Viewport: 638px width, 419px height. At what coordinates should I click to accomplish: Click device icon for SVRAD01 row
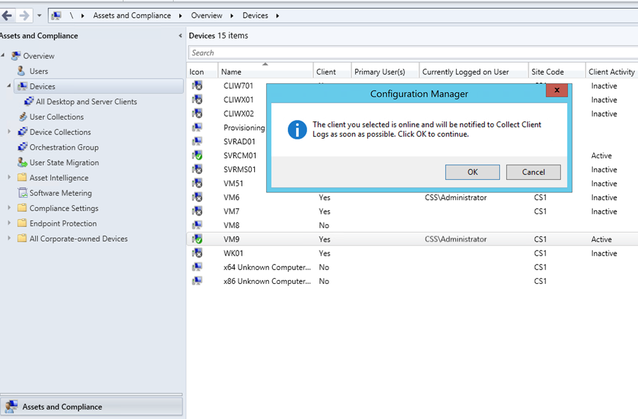coord(197,141)
